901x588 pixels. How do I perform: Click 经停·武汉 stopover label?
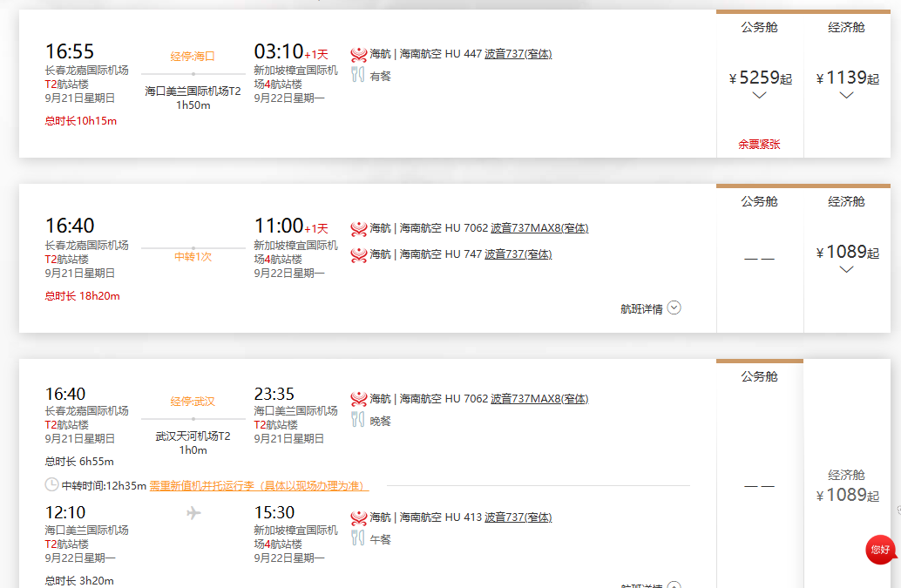click(193, 402)
